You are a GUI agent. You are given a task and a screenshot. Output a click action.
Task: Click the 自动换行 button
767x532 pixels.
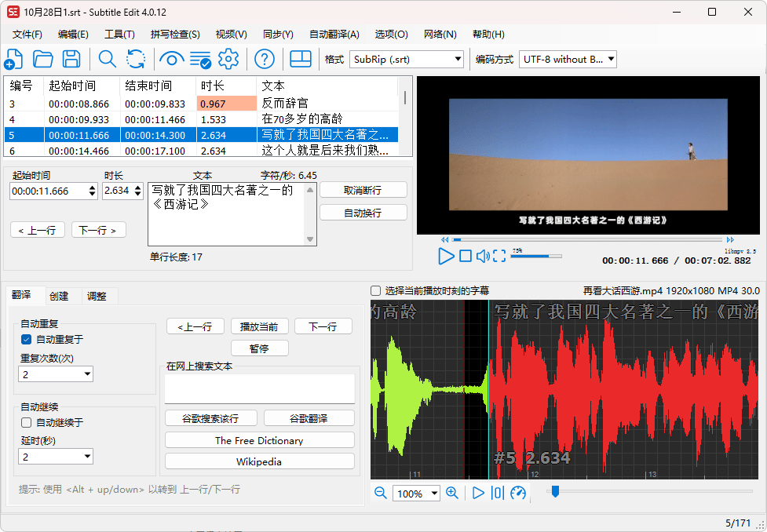363,213
